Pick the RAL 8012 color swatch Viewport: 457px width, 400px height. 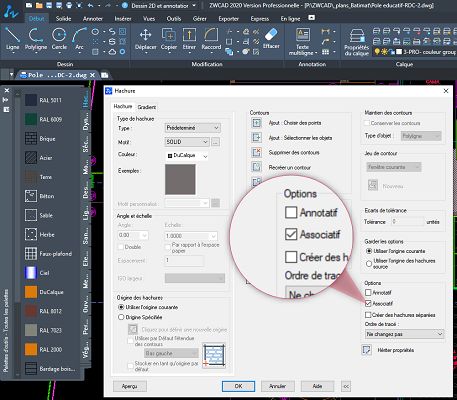[x=31, y=311]
